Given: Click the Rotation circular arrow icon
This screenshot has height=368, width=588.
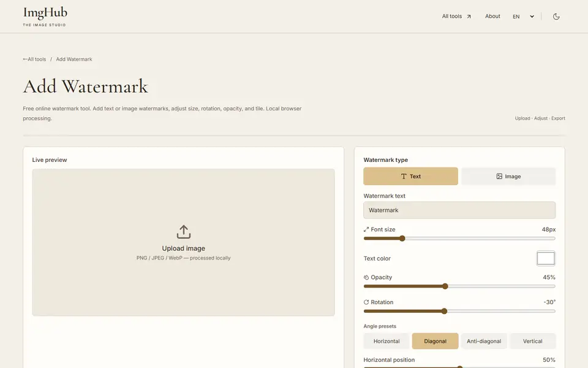Looking at the screenshot, I should click(366, 302).
